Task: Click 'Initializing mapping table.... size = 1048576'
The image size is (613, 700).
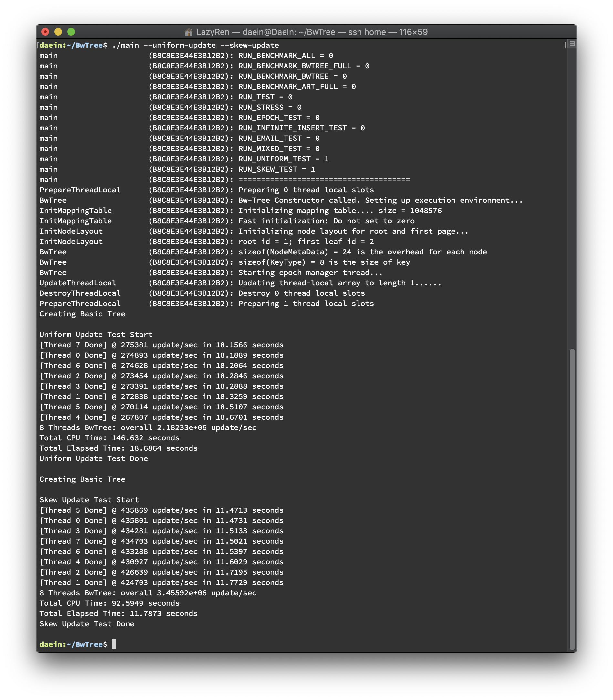Action: (340, 211)
